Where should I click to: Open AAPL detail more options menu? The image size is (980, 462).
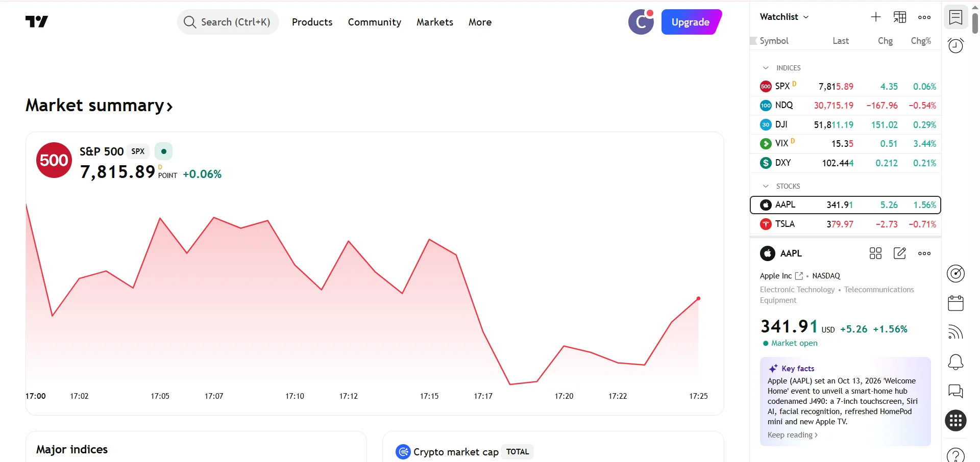point(924,253)
